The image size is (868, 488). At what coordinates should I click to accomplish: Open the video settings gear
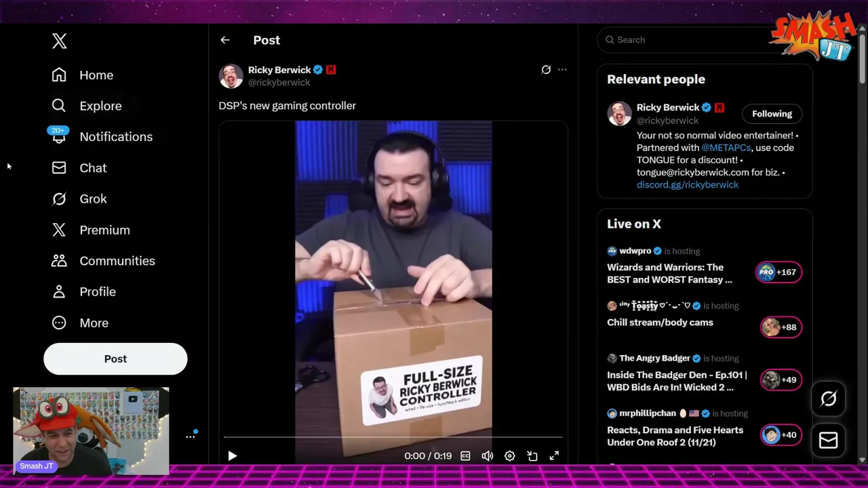coord(510,456)
